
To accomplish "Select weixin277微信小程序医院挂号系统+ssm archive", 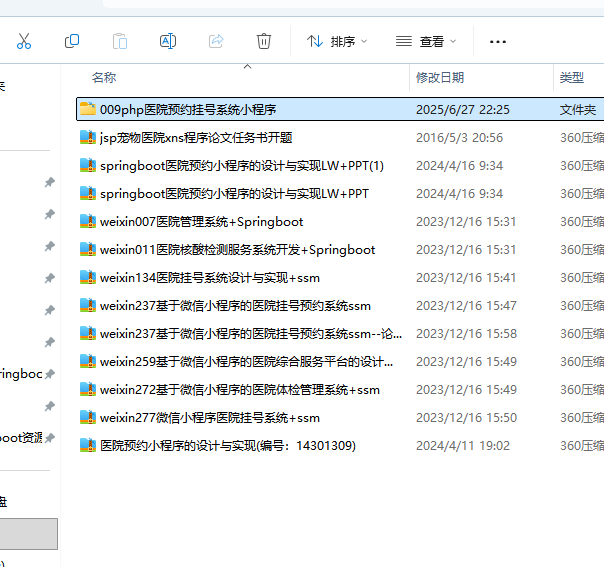I will (x=209, y=417).
